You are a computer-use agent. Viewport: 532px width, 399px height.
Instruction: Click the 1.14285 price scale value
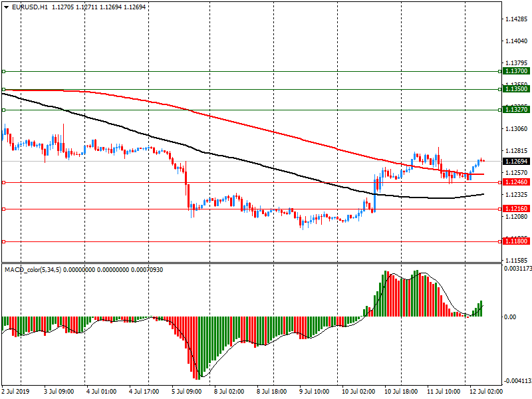[x=517, y=19]
